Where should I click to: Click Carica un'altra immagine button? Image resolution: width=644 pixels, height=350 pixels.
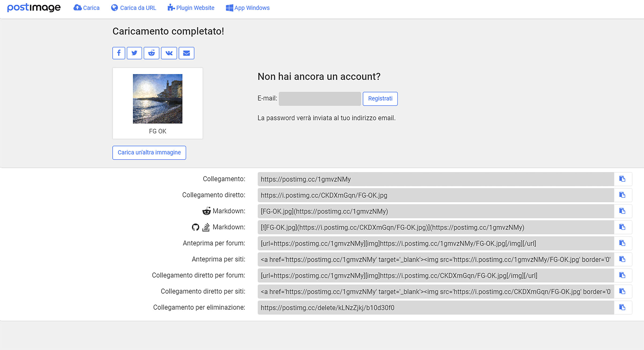coord(149,152)
